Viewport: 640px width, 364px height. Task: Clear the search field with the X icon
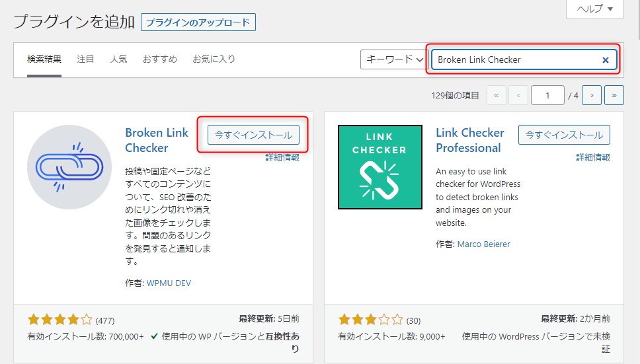click(606, 60)
